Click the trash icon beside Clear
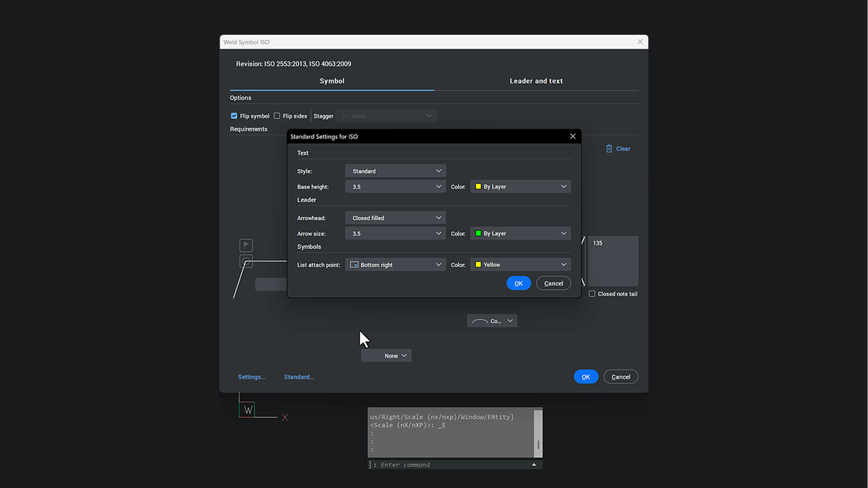The image size is (868, 488). point(609,148)
